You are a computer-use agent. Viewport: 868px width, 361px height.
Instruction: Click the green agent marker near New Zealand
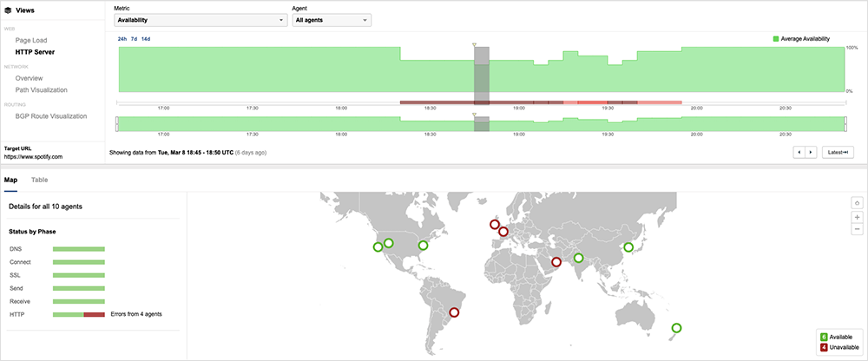tap(676, 328)
